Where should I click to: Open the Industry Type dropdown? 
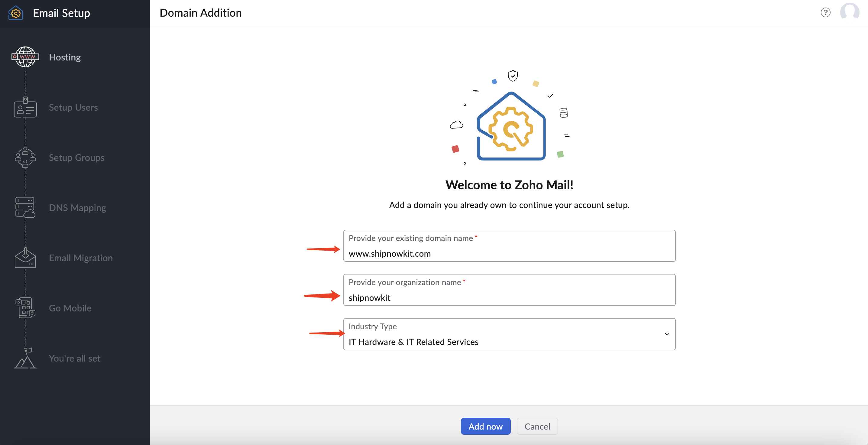[x=509, y=334]
